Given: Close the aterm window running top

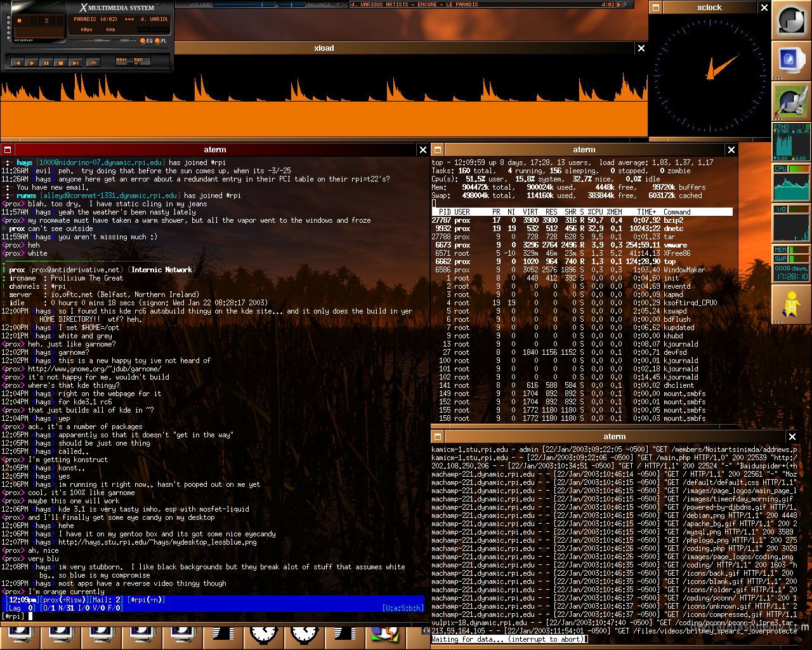Looking at the screenshot, I should (731, 150).
